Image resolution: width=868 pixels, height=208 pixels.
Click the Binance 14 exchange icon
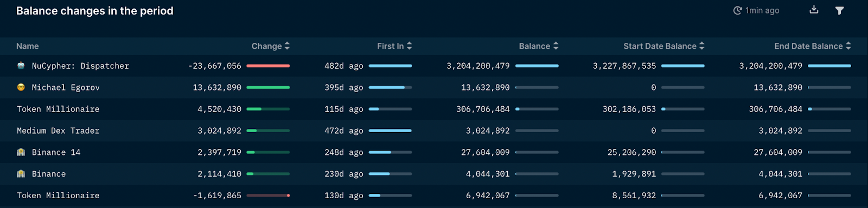(x=21, y=152)
